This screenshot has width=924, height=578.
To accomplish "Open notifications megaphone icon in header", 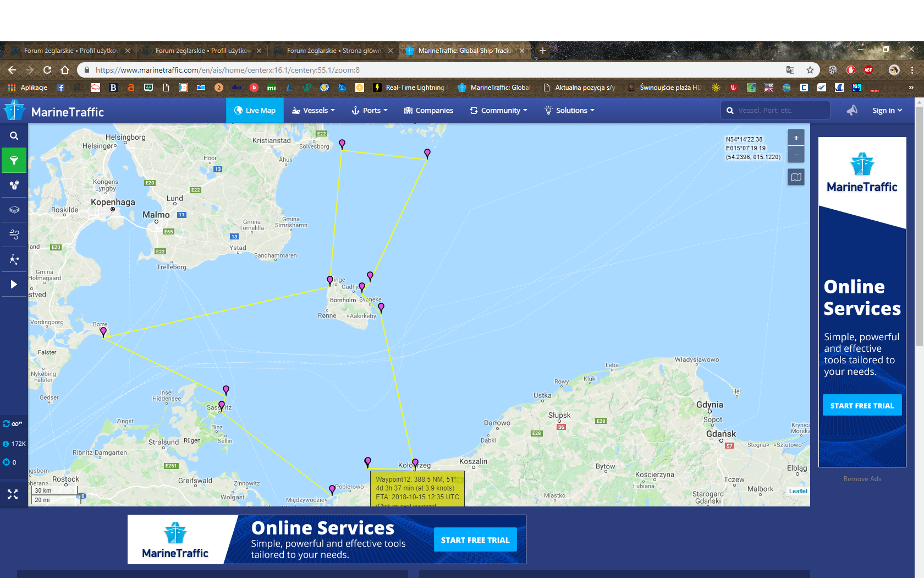I will coord(852,111).
